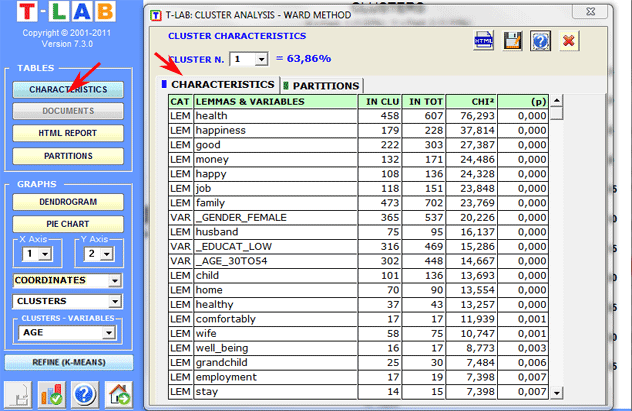
Task: Click the IN TOT column header
Action: point(424,102)
